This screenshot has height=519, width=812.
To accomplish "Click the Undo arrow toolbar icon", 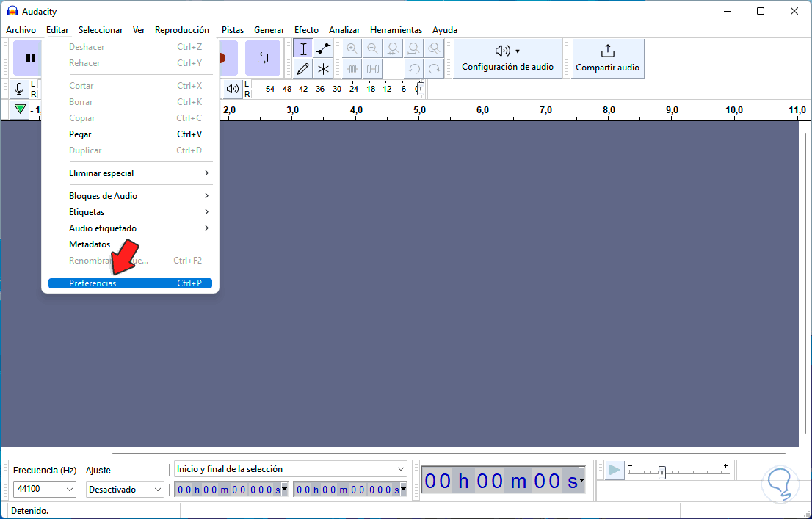I will point(413,68).
